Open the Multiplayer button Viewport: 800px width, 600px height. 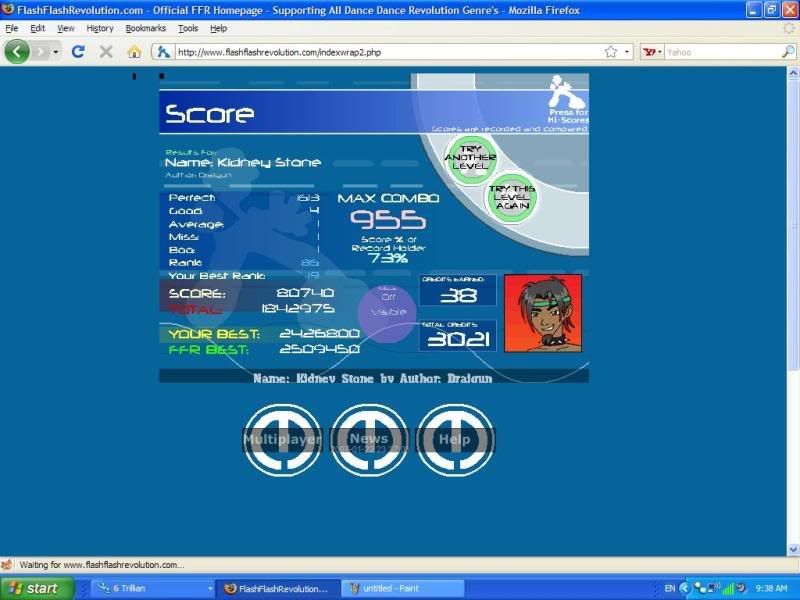[283, 439]
